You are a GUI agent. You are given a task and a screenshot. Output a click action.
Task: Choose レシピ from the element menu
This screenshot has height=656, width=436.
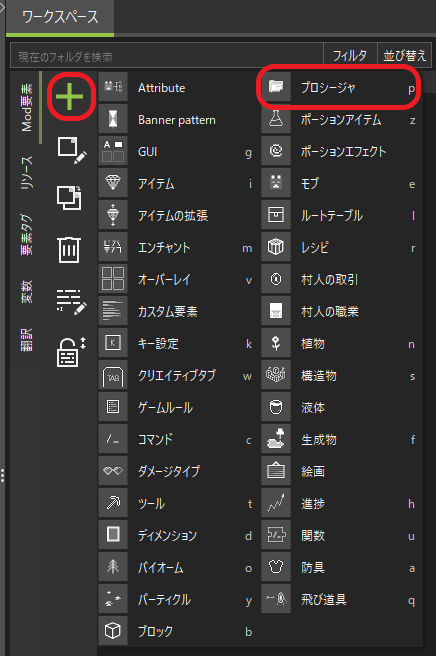pos(340,247)
